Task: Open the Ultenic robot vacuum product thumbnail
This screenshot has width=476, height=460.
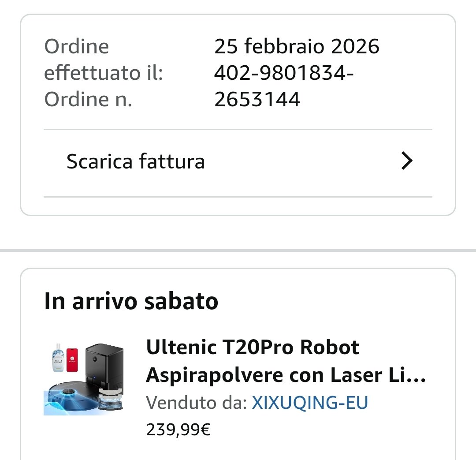Action: click(84, 379)
